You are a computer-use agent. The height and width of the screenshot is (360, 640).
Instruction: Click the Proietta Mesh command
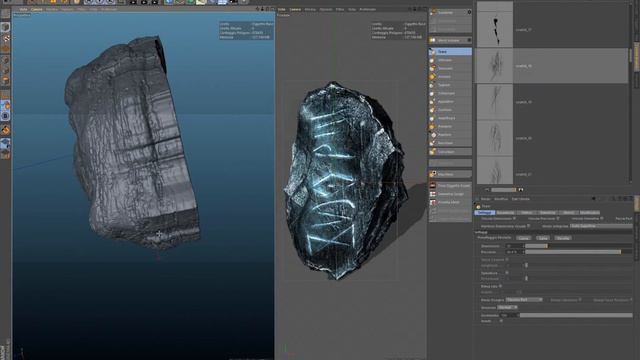tap(450, 202)
